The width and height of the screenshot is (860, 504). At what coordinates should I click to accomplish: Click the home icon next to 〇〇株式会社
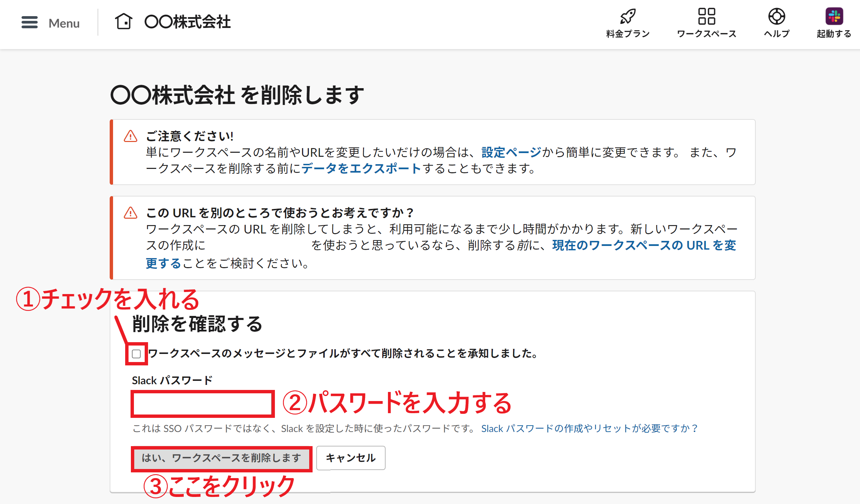(124, 22)
